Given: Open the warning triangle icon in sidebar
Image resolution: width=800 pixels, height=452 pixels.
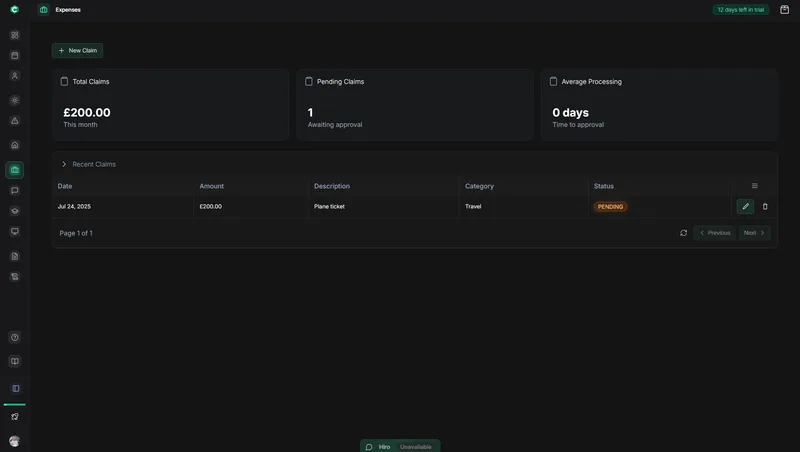Looking at the screenshot, I should (x=15, y=121).
